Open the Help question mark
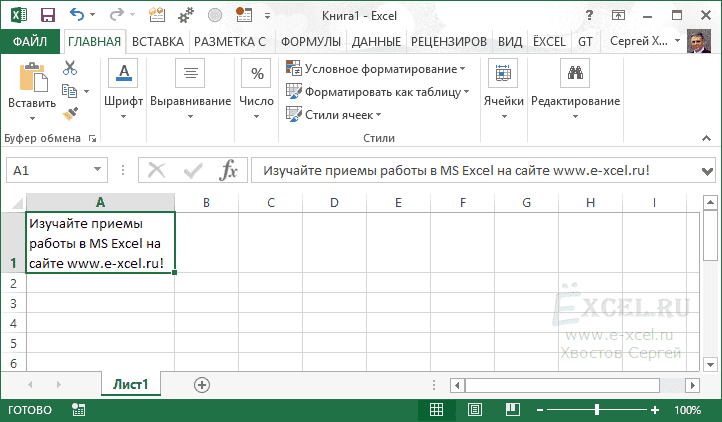 [x=589, y=15]
